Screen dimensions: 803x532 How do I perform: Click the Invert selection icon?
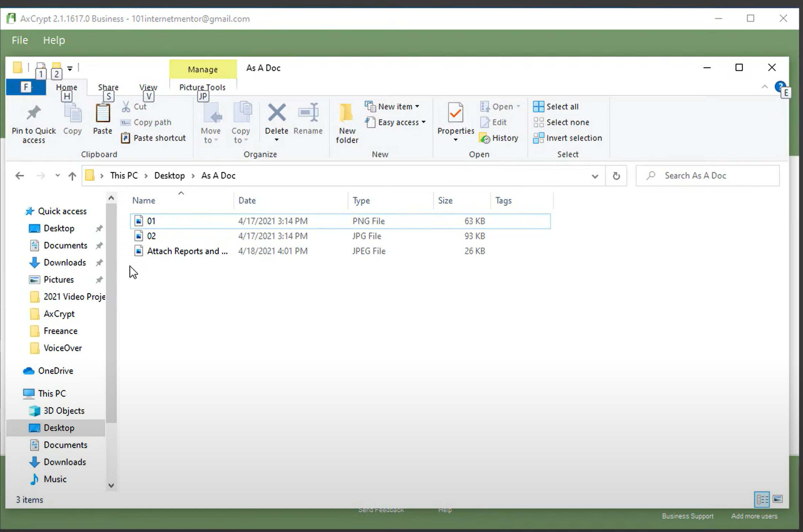538,138
